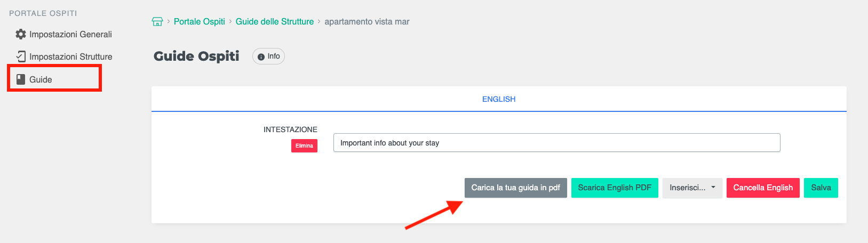Open Impostazioni Generali menu item
The height and width of the screenshot is (243, 868).
pyautogui.click(x=70, y=34)
